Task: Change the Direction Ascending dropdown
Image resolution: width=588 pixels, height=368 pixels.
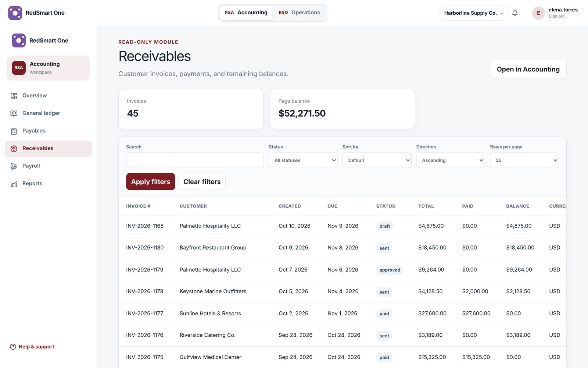Action: 451,160
